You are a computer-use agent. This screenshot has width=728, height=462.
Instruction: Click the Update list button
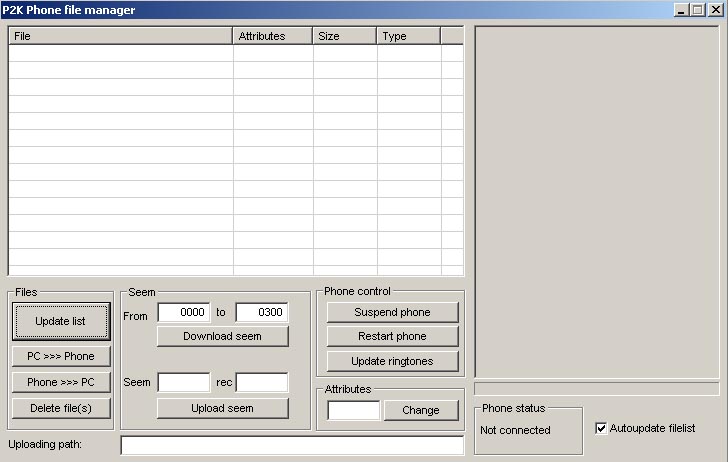(x=60, y=321)
